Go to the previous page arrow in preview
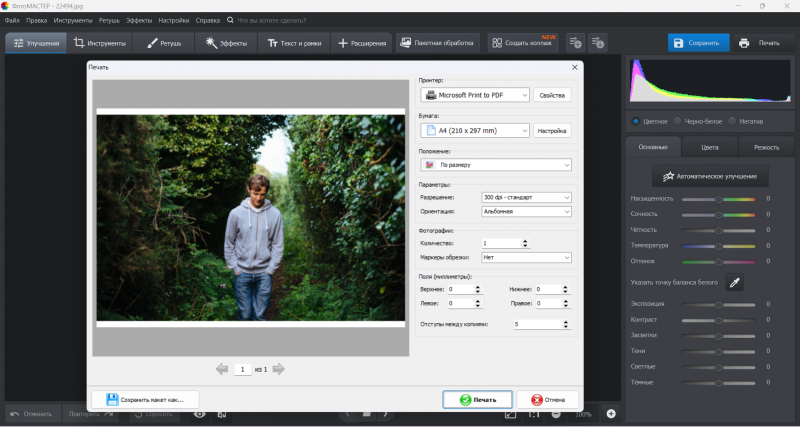 click(222, 369)
